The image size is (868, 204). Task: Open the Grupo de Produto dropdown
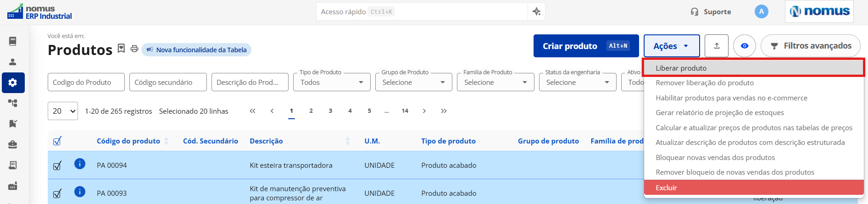(x=413, y=82)
